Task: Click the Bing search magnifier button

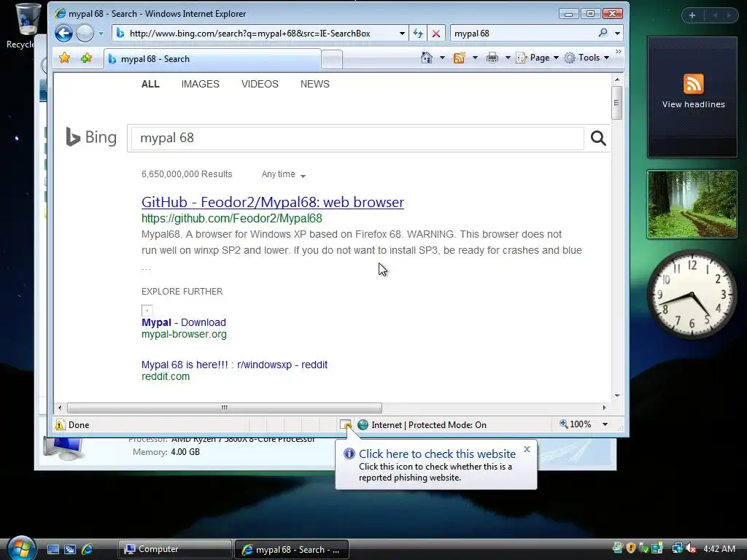Action: pos(598,138)
